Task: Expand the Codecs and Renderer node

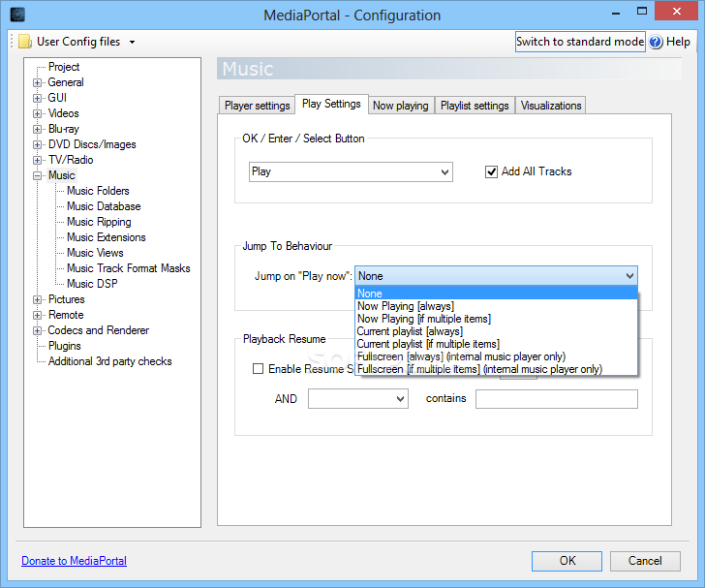Action: pos(38,330)
